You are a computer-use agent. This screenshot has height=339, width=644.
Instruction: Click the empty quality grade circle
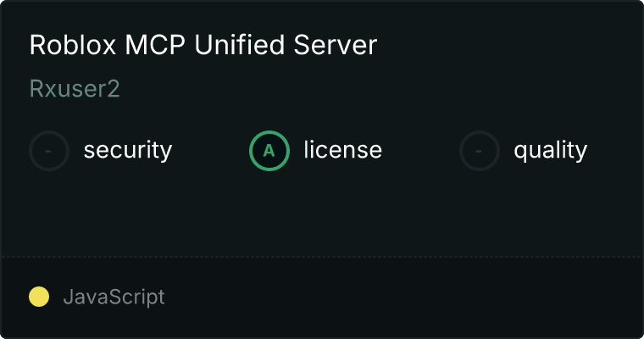click(x=480, y=151)
